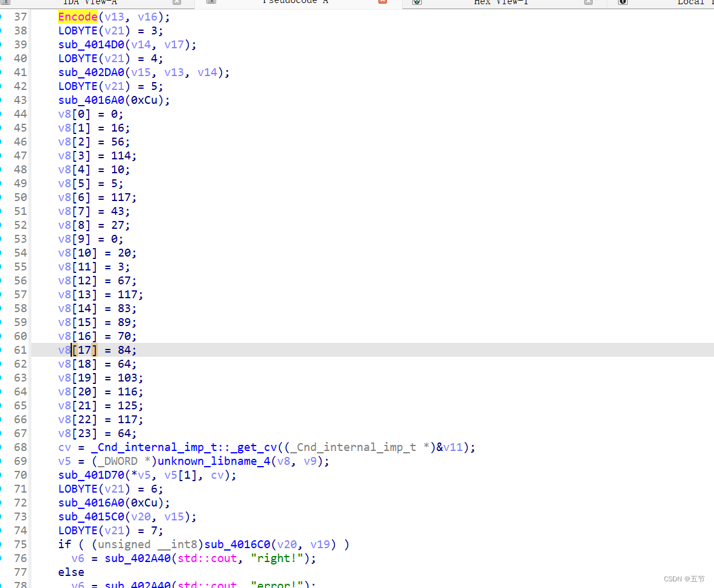The image size is (714, 588).
Task: Click variable v11 on line 68
Action: pos(453,447)
